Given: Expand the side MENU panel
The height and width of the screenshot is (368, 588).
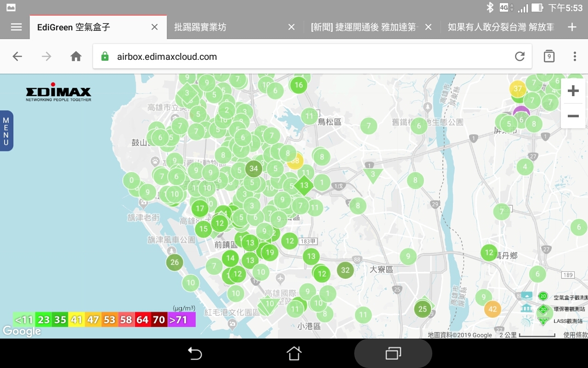Looking at the screenshot, I should (x=6, y=131).
